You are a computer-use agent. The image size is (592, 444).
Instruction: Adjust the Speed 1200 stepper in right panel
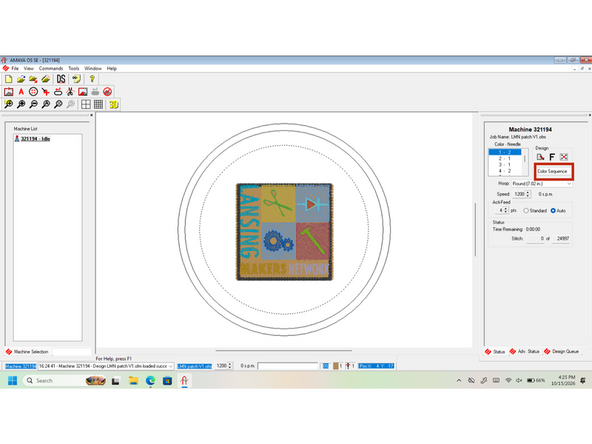[528, 194]
